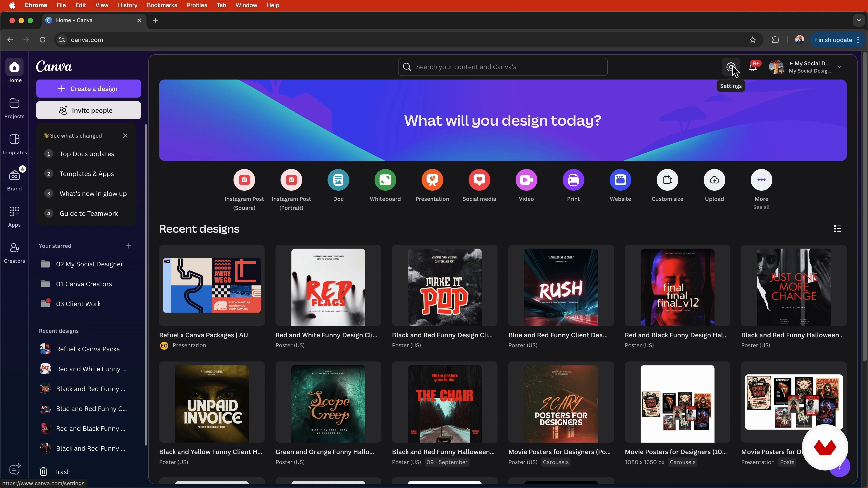
Task: Open the Settings gear icon
Action: (x=731, y=67)
